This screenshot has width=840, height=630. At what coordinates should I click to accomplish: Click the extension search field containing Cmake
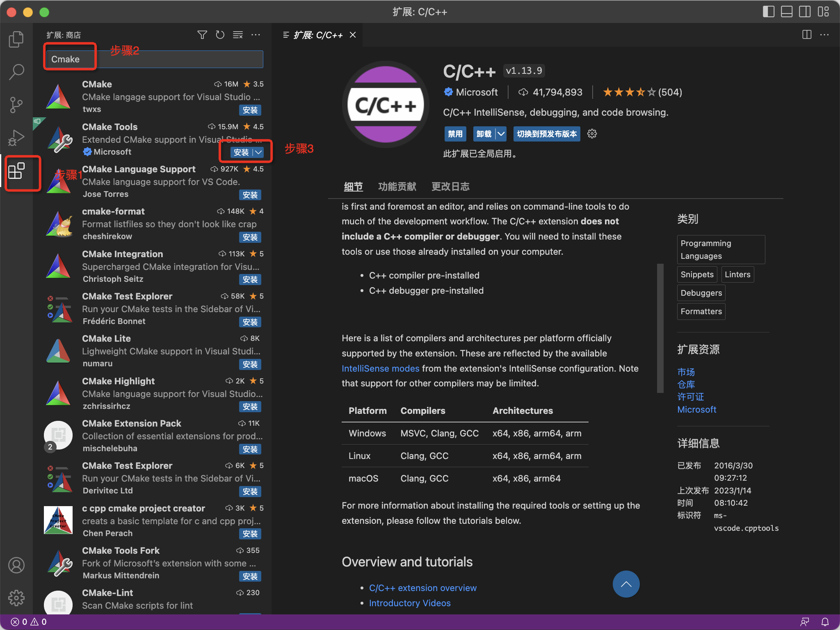(x=155, y=59)
